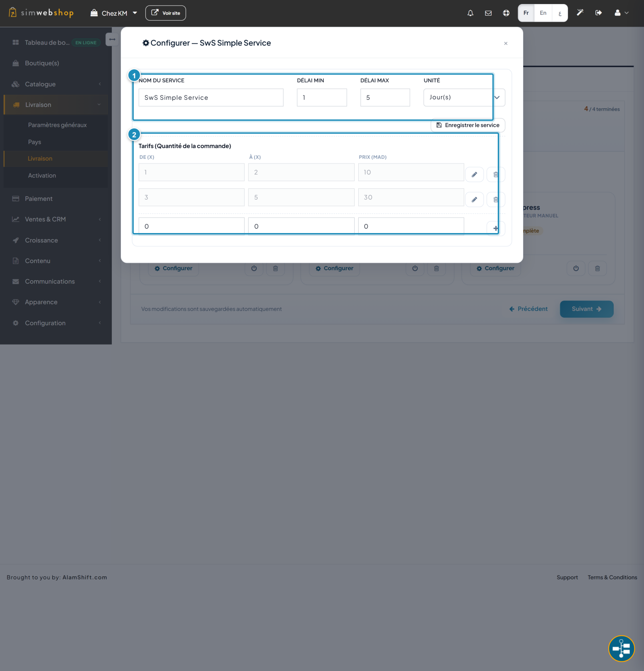
Task: Toggle power on the third service card
Action: (576, 268)
